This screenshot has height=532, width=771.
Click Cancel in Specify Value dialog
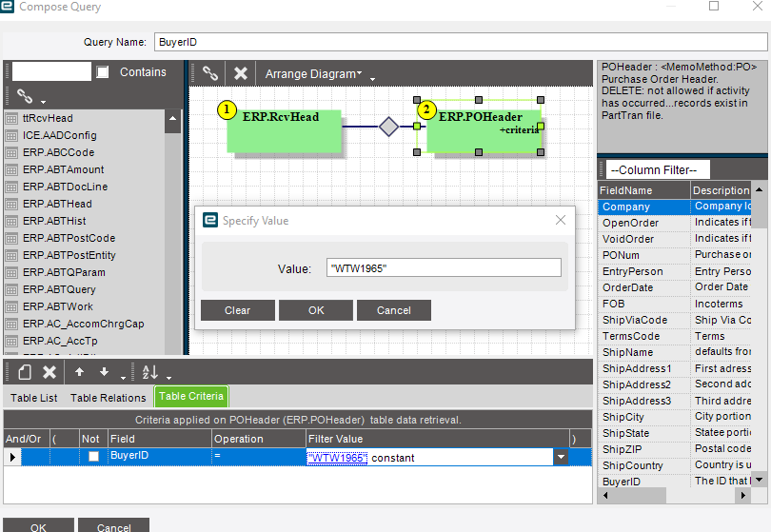[x=394, y=310]
